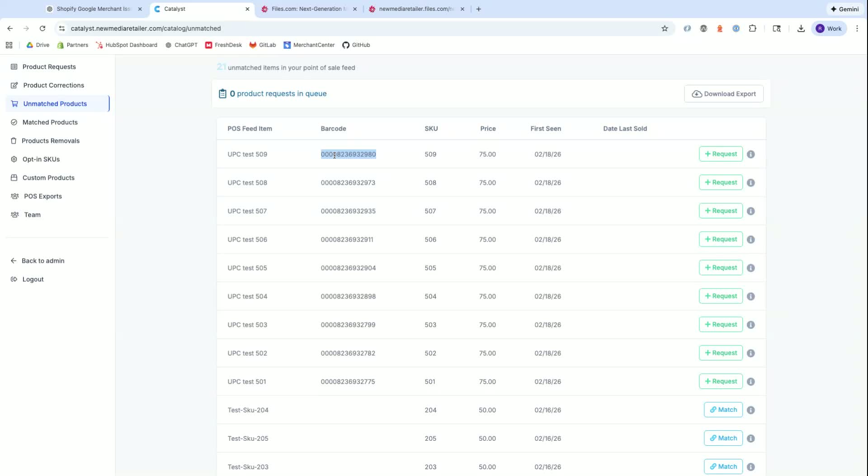
Task: Open Partners bookmark
Action: tap(72, 45)
